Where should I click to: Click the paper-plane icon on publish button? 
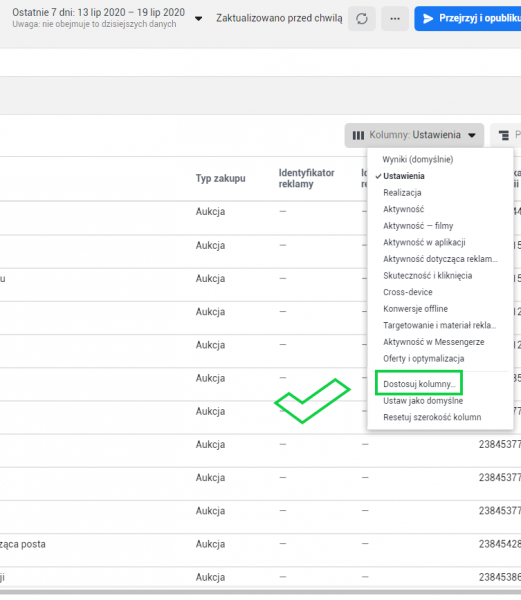coord(428,18)
